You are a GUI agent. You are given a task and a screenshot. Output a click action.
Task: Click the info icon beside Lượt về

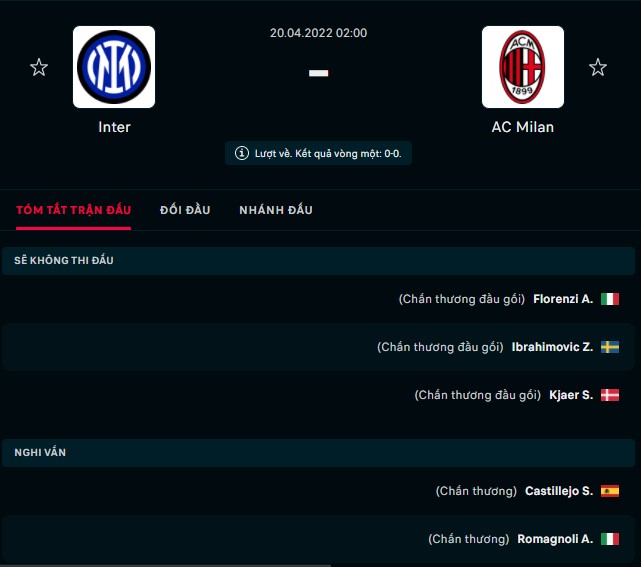click(242, 153)
